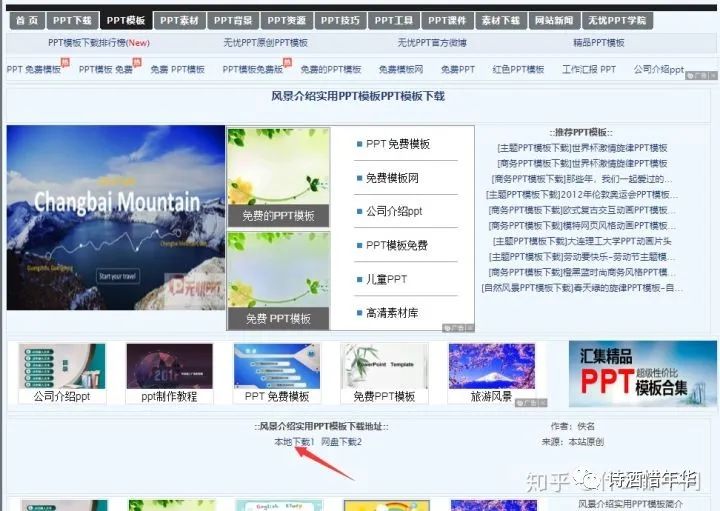The width and height of the screenshot is (720, 511).
Task: Click the PPT模板免费 entry in ad list
Action: (x=397, y=245)
